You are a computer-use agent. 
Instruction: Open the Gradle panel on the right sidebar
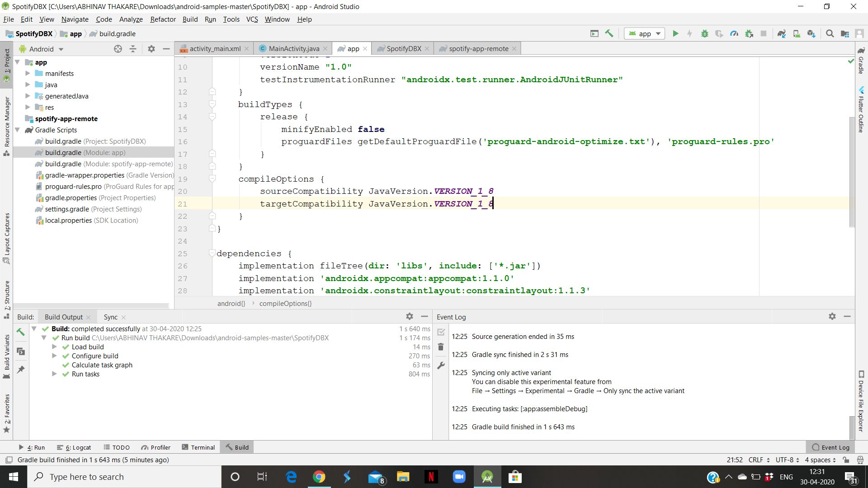[862, 66]
